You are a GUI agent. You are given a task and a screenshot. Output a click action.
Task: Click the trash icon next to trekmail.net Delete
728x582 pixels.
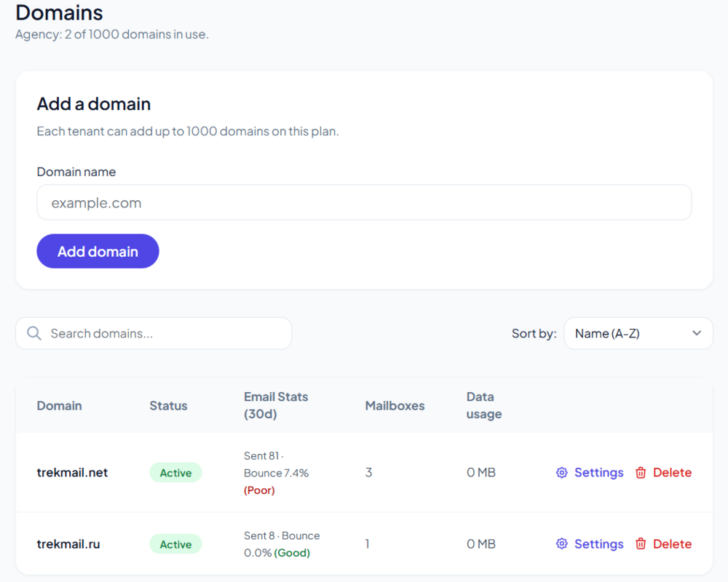click(641, 472)
